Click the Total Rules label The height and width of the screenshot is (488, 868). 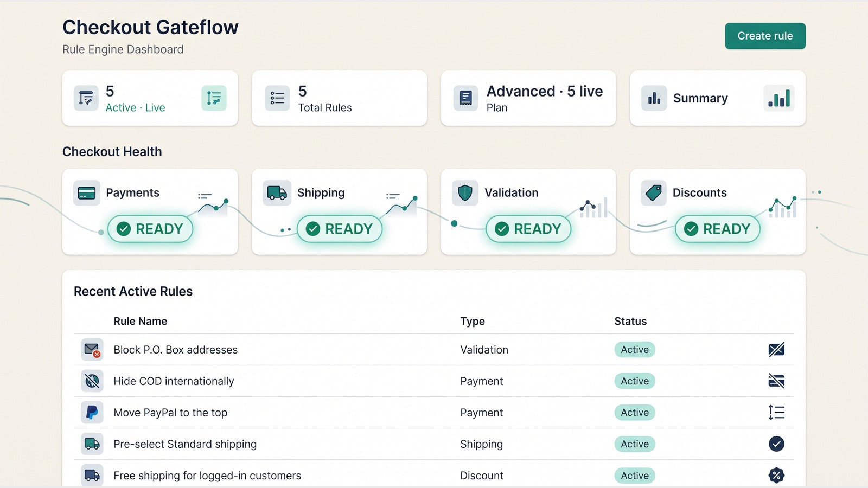(325, 107)
